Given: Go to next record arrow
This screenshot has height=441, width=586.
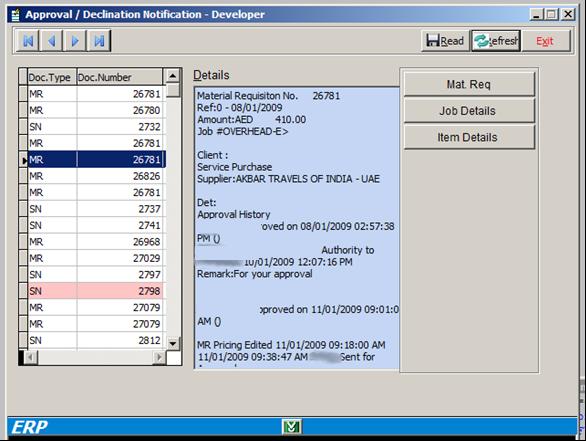Looking at the screenshot, I should point(75,41).
